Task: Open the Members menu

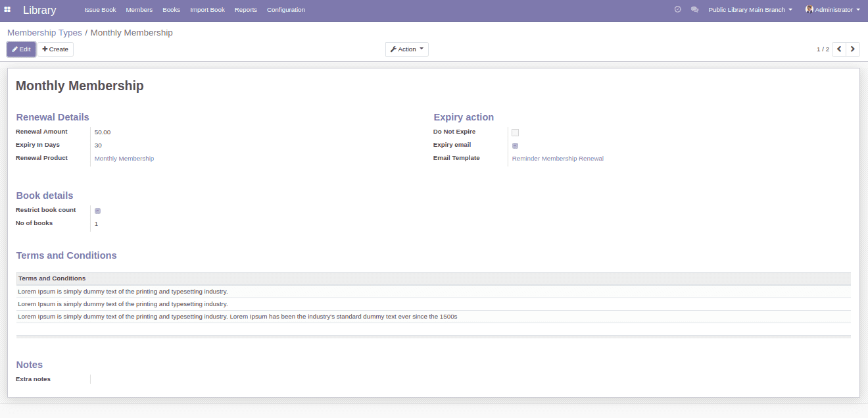Action: point(139,10)
